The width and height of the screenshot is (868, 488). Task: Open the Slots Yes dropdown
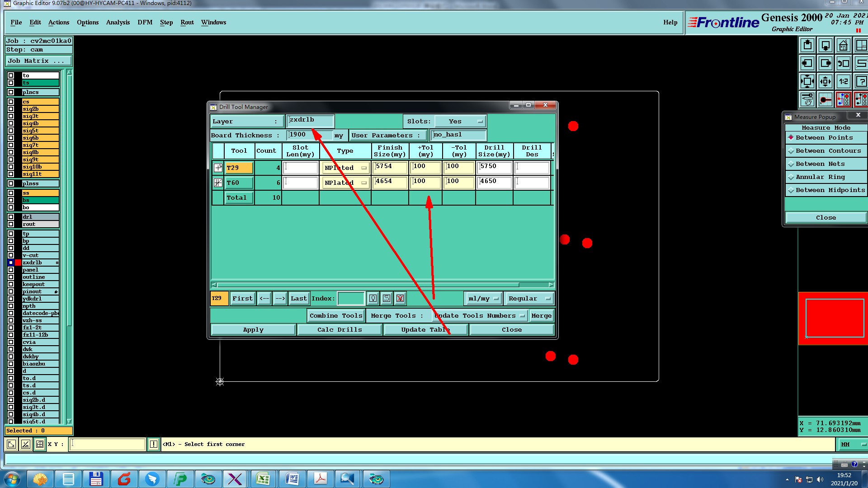click(x=460, y=122)
